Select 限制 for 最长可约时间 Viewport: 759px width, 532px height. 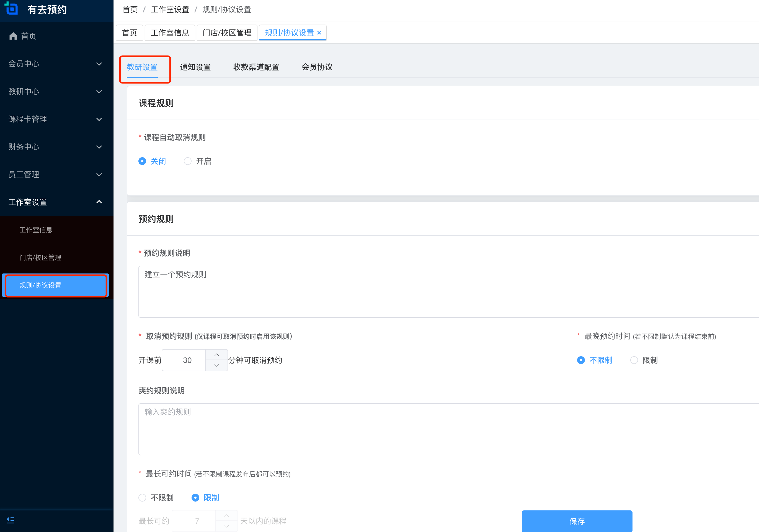click(x=205, y=498)
